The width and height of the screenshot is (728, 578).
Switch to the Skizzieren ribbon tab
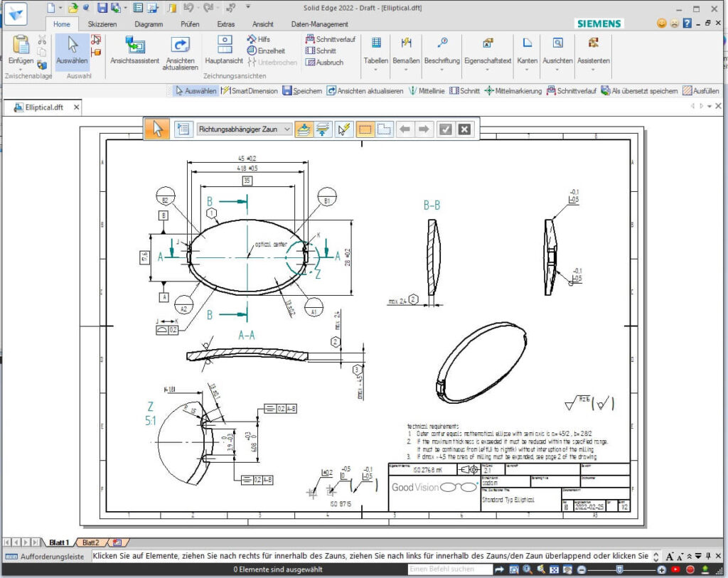pyautogui.click(x=102, y=24)
